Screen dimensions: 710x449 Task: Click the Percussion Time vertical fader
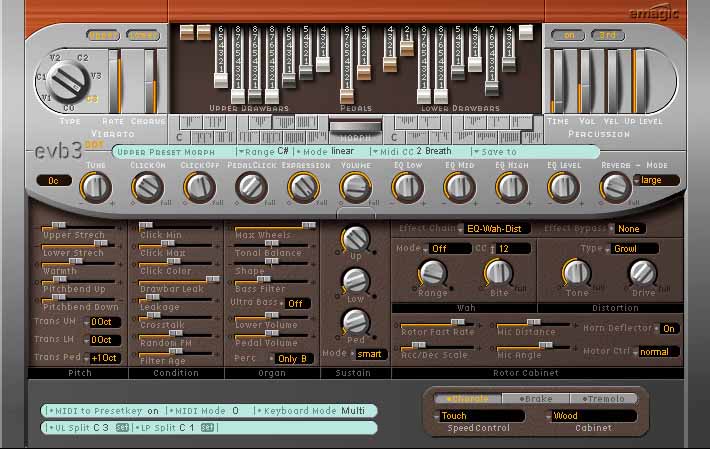(x=557, y=81)
